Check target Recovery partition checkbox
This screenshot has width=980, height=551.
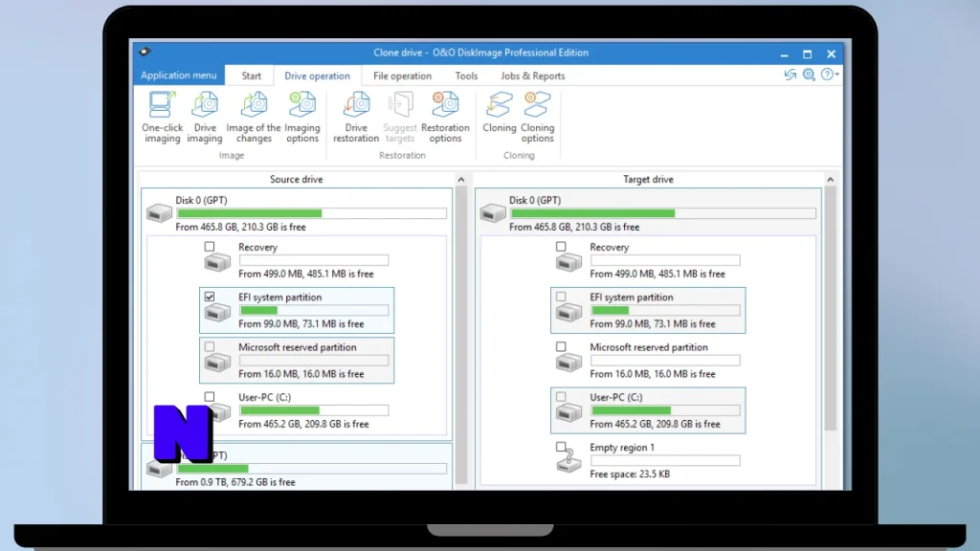(561, 247)
